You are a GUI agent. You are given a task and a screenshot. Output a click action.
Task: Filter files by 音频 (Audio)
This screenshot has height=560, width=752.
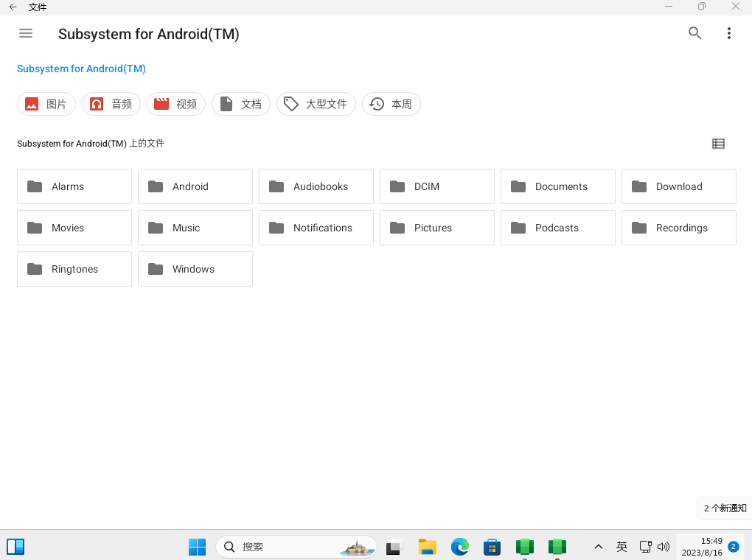click(x=111, y=104)
